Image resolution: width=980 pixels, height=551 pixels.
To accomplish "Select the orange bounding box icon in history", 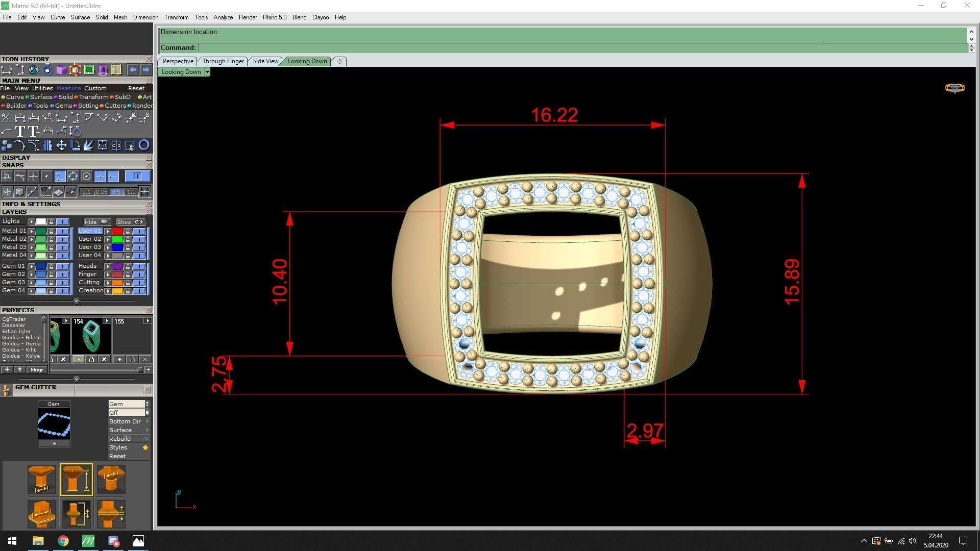I will click(75, 70).
